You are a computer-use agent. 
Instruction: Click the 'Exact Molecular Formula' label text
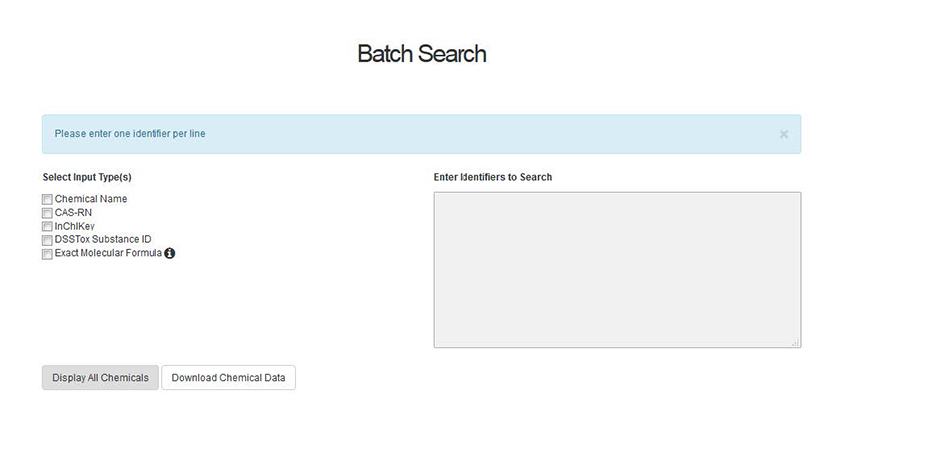[108, 253]
